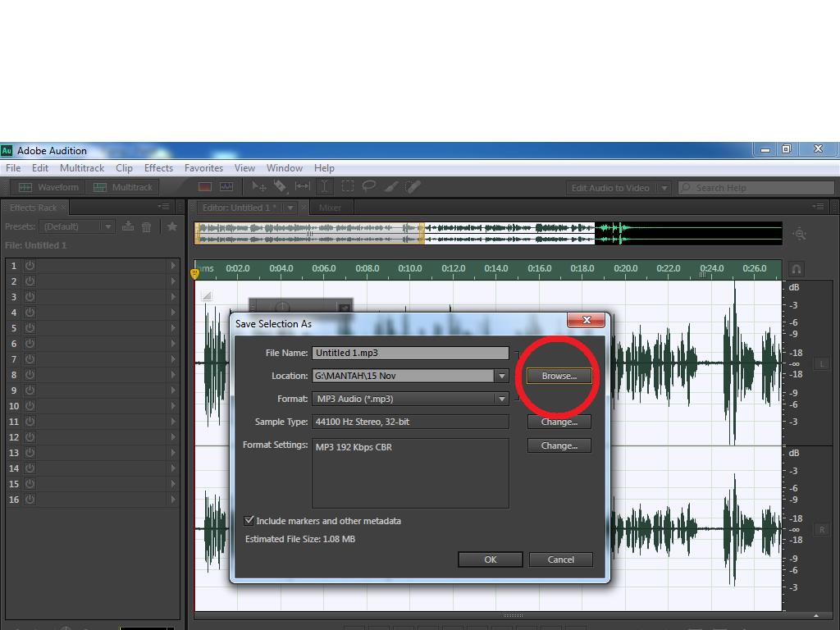Pick the Razor tool in toolbar

click(280, 187)
